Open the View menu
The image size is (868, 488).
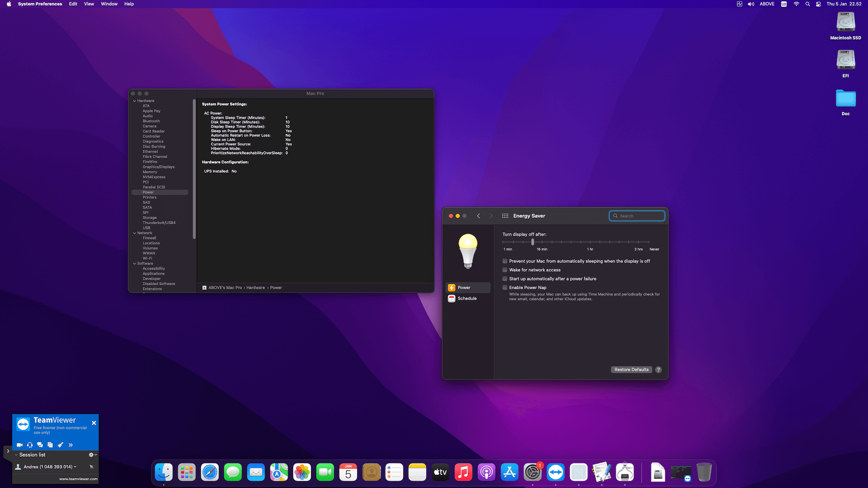click(x=89, y=4)
